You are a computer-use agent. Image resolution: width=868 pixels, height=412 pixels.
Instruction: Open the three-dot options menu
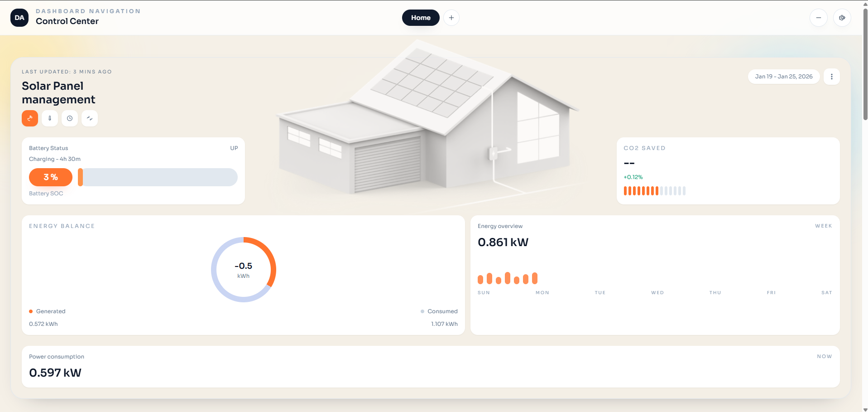(x=832, y=77)
